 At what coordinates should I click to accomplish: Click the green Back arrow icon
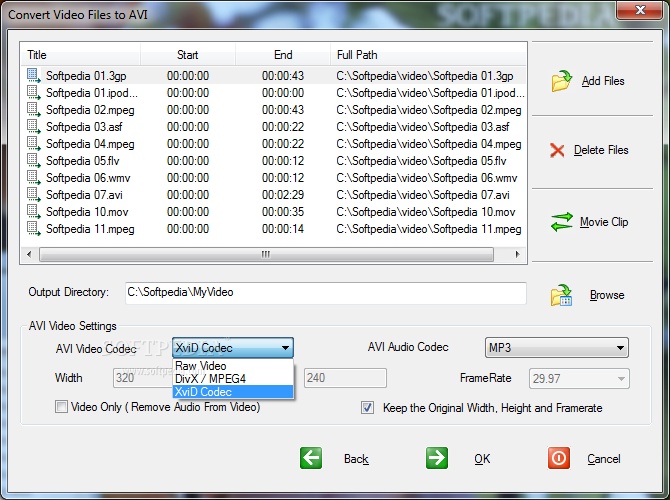(x=311, y=459)
